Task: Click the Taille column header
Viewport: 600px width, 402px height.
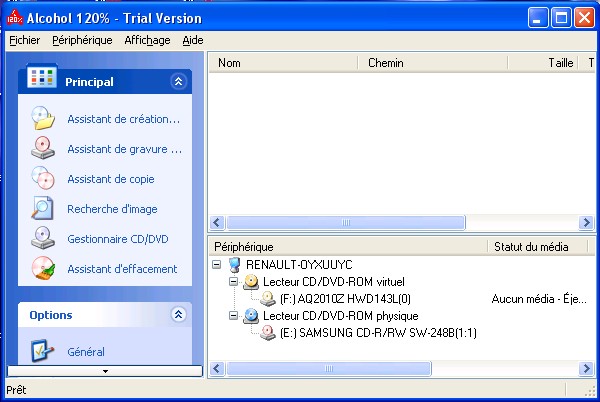Action: pos(543,63)
